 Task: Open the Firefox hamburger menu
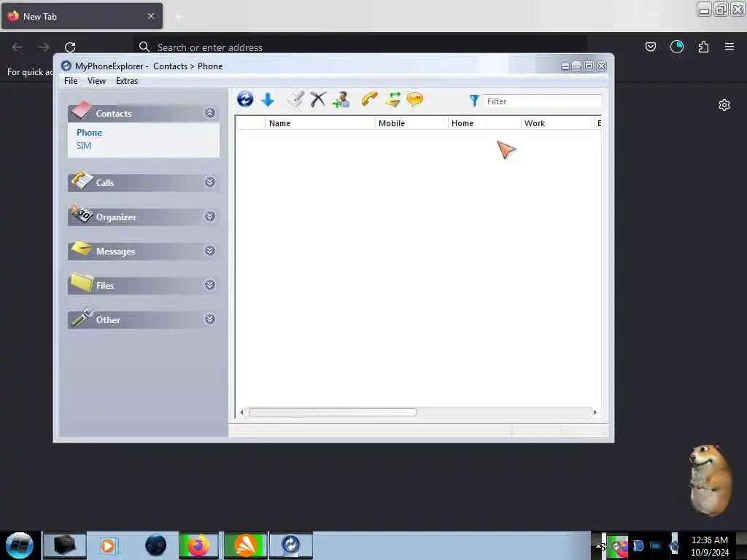point(729,47)
